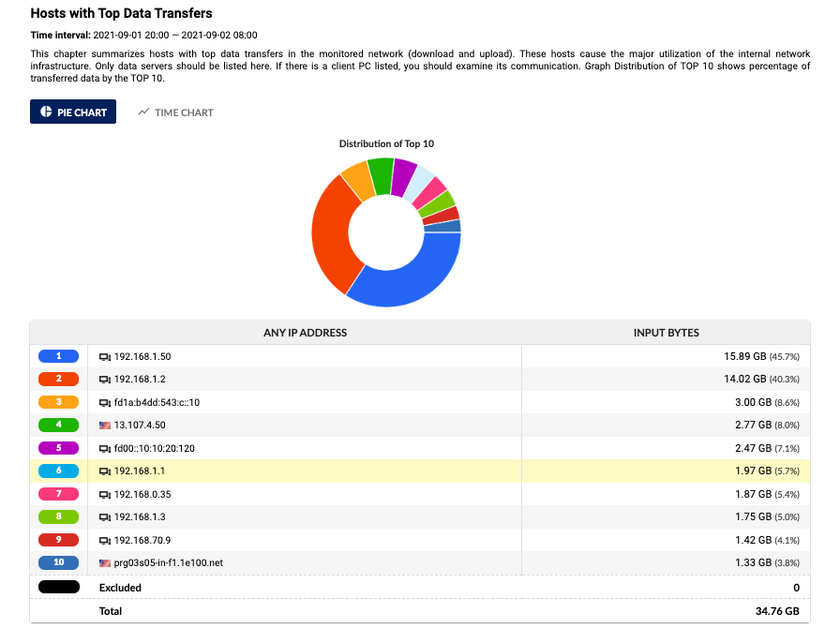840x628 pixels.
Task: Select the Pie Chart tab
Action: coord(73,112)
